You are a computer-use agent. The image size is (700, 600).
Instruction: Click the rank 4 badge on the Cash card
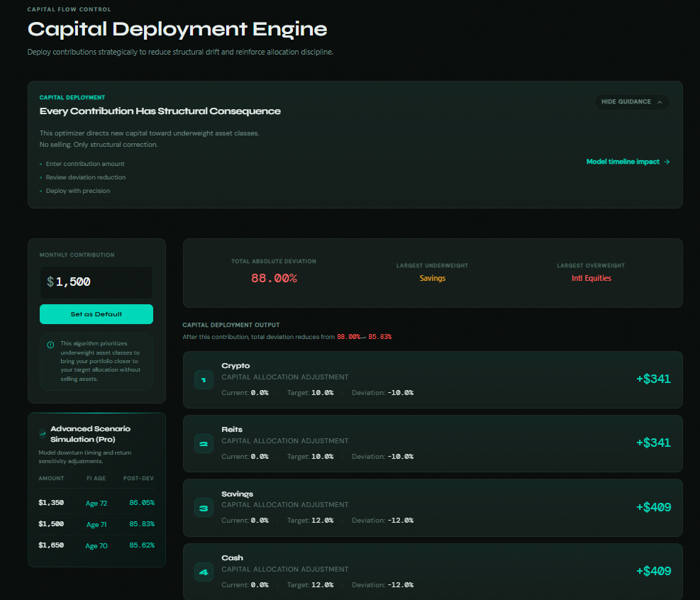204,572
